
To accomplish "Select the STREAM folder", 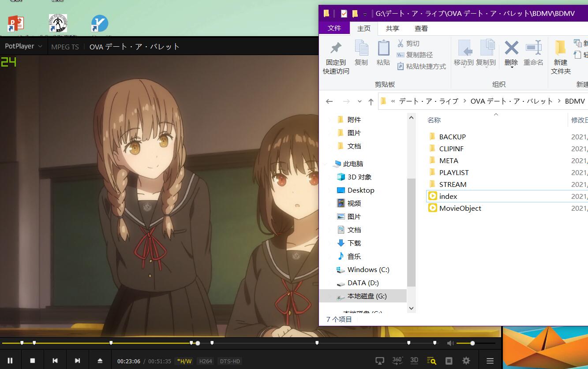I will tap(453, 184).
